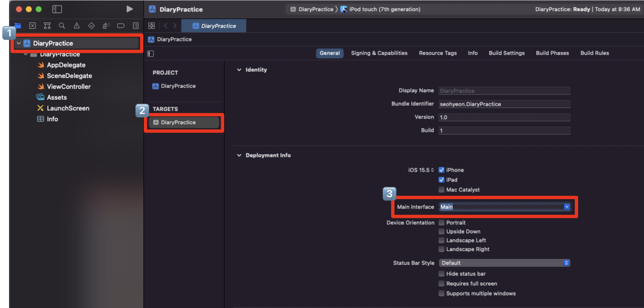Select the DiaryPractice editor tab
Image resolution: width=644 pixels, height=308 pixels.
[x=214, y=26]
